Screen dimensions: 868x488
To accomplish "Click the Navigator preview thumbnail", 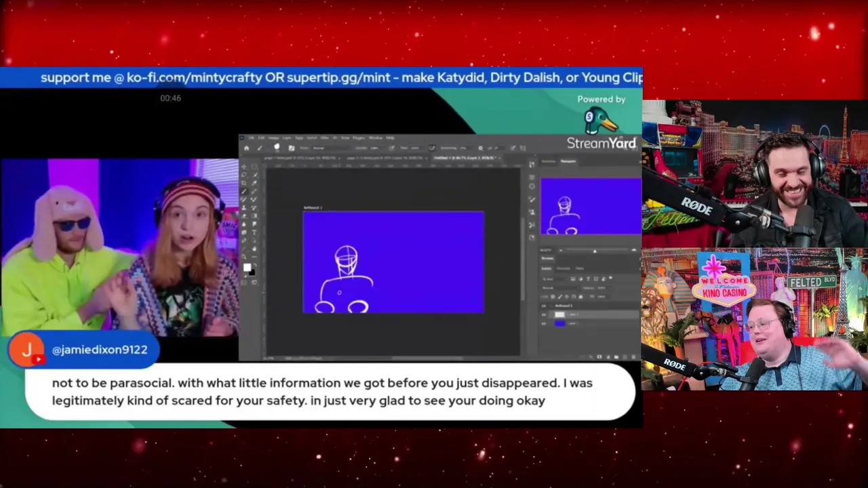I will pyautogui.click(x=591, y=206).
